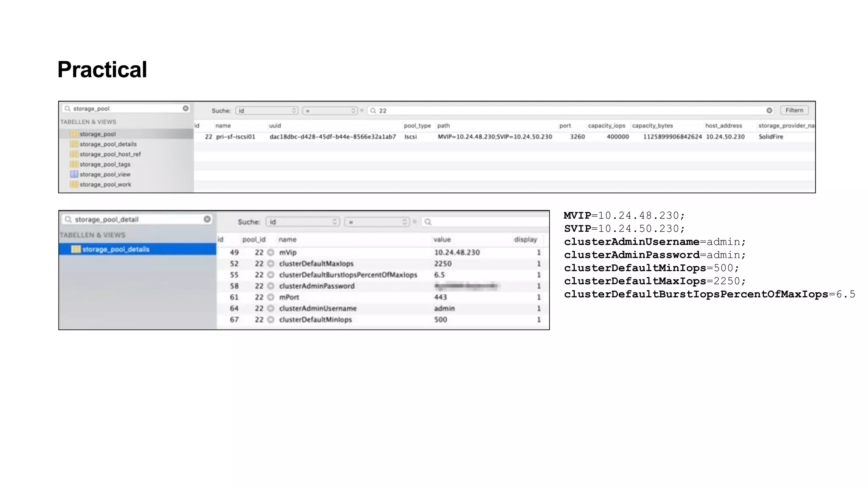Open the id field dropdown in lower filter
Image resolution: width=868 pixels, height=488 pixels.
pos(302,222)
